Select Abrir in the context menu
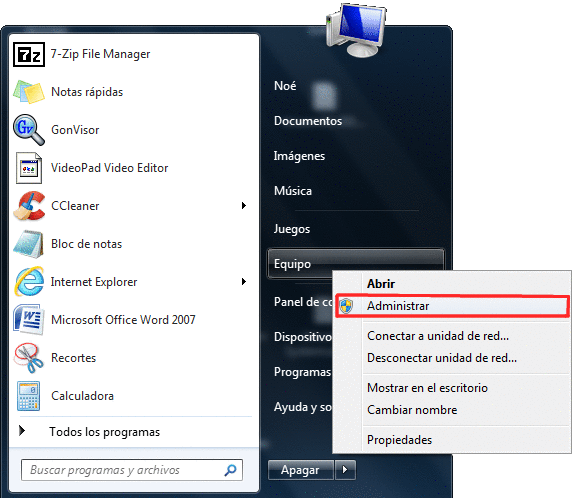This screenshot has height=498, width=572. (381, 284)
